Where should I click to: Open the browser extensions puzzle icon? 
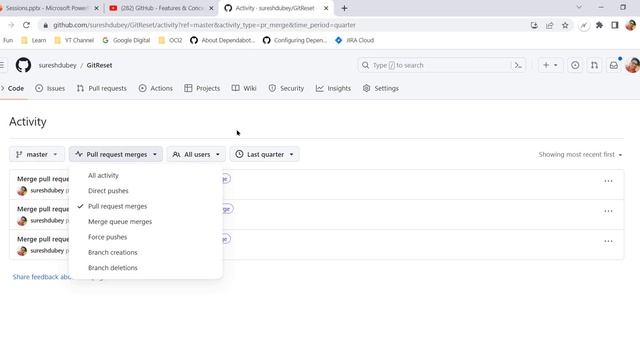point(599,25)
